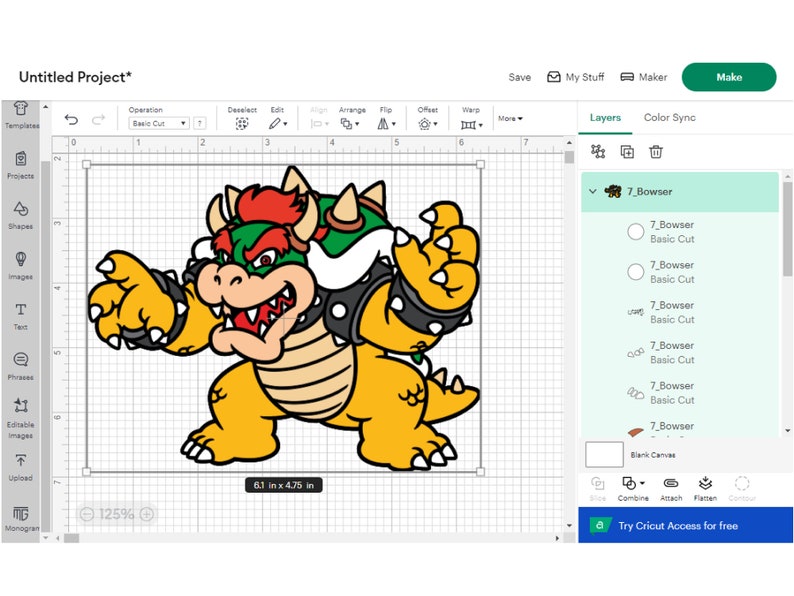Viewport: 794px width, 596px height.
Task: Open Editable Images in sidebar
Action: [x=20, y=418]
